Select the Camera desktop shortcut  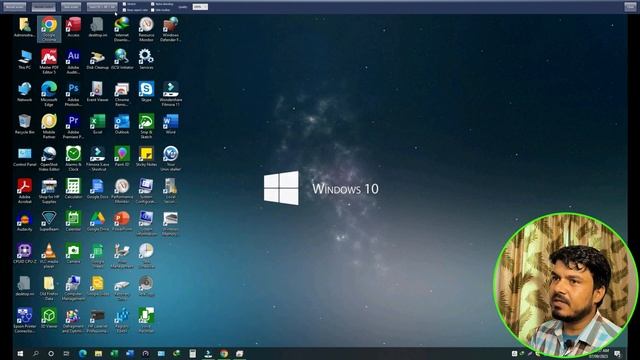click(x=73, y=254)
